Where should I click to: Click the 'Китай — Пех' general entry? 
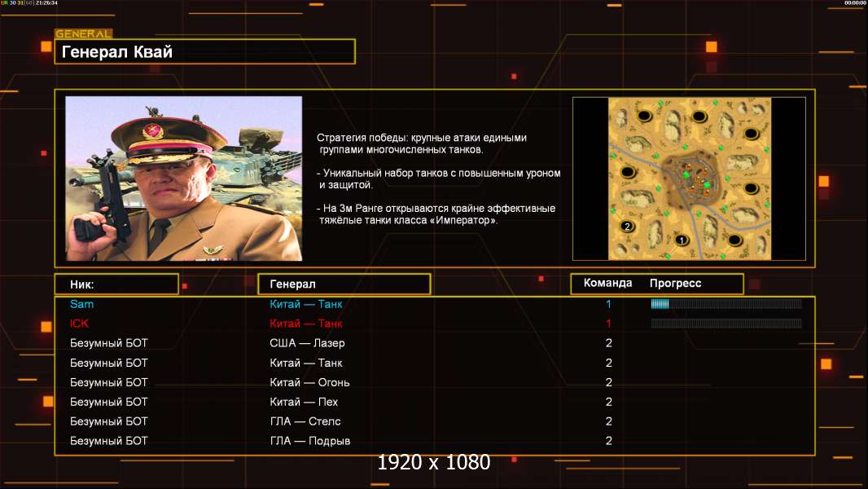click(x=304, y=402)
